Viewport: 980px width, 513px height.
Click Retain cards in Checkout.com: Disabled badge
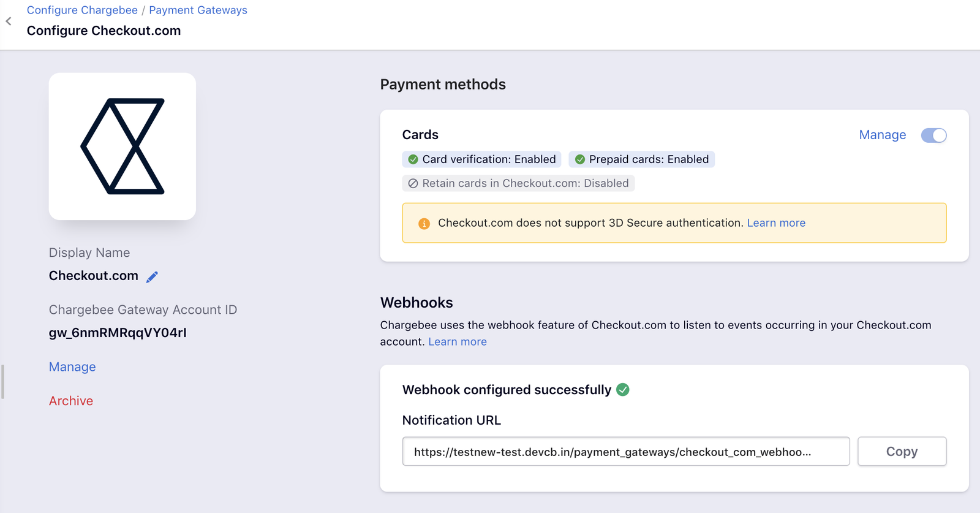click(x=518, y=183)
